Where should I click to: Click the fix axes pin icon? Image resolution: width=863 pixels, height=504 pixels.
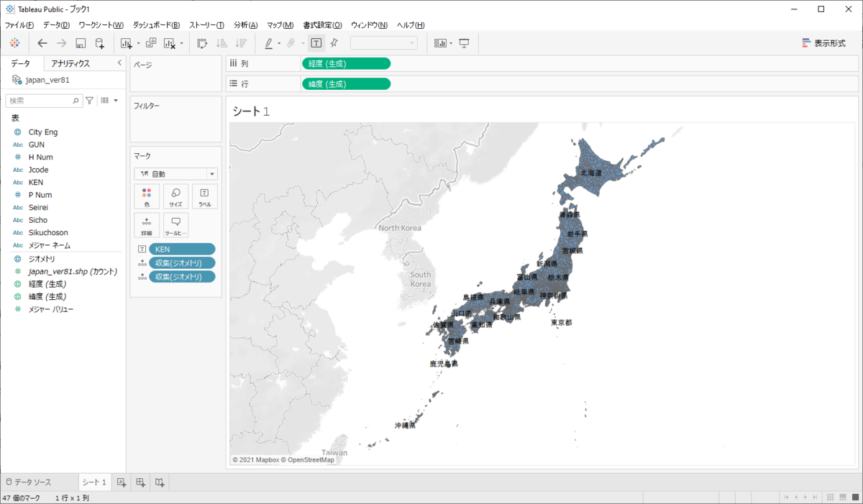(334, 43)
